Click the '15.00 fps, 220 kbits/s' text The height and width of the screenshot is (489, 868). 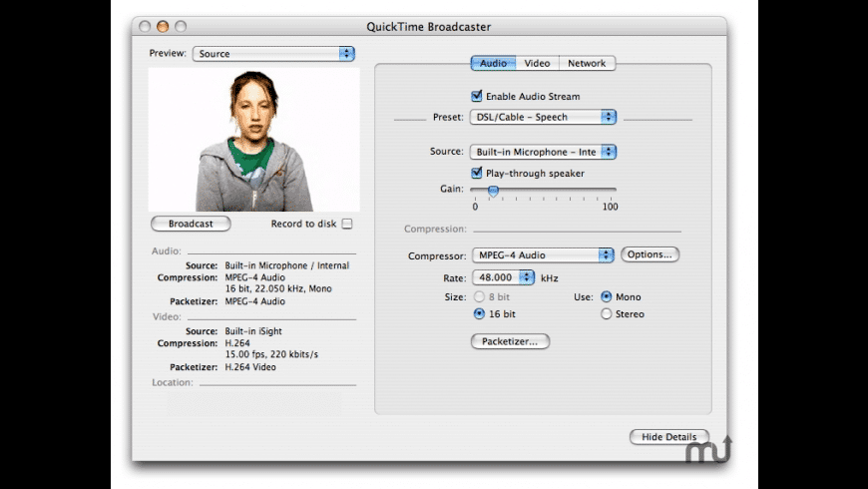271,354
